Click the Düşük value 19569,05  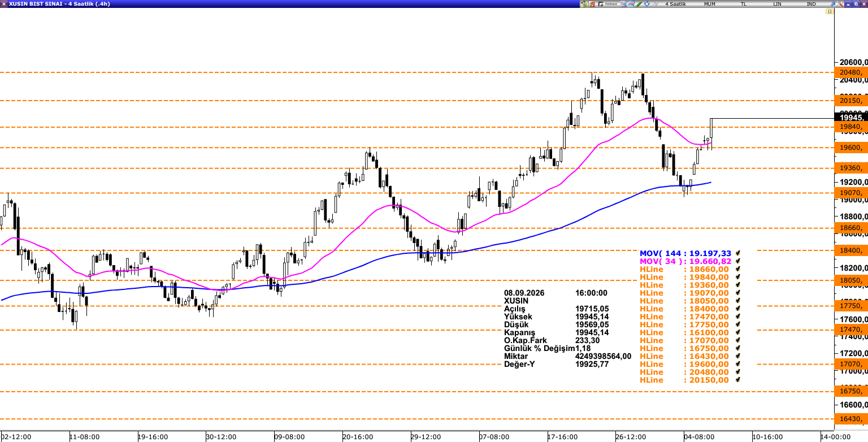click(592, 325)
